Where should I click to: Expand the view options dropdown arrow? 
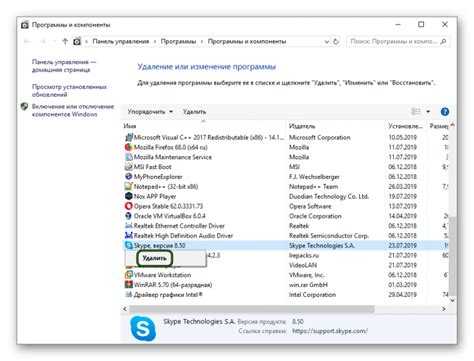(x=428, y=112)
